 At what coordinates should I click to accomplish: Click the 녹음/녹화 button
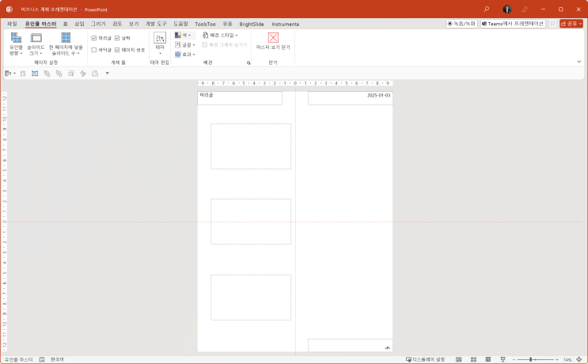(x=461, y=24)
